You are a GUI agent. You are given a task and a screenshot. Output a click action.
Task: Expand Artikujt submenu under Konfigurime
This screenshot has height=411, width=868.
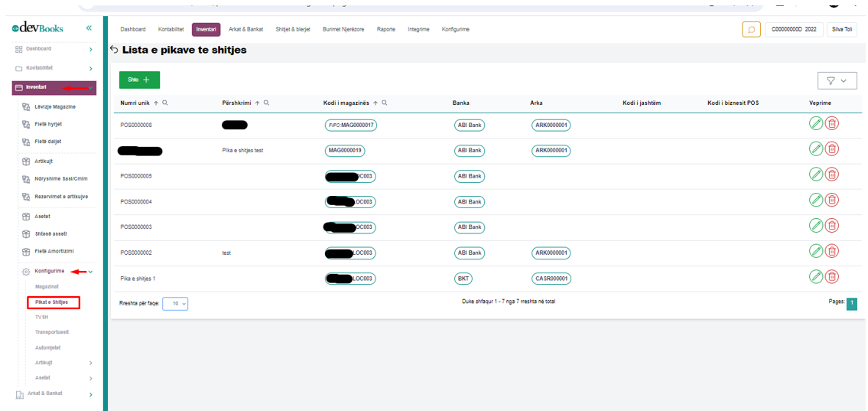pyautogui.click(x=90, y=363)
